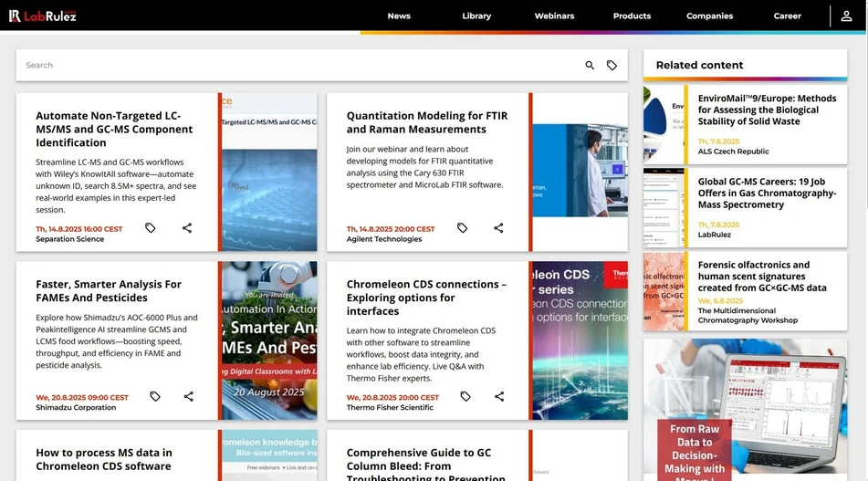Click date Th, 14.8.2025 20:00 CEST
The height and width of the screenshot is (481, 868).
click(x=391, y=228)
